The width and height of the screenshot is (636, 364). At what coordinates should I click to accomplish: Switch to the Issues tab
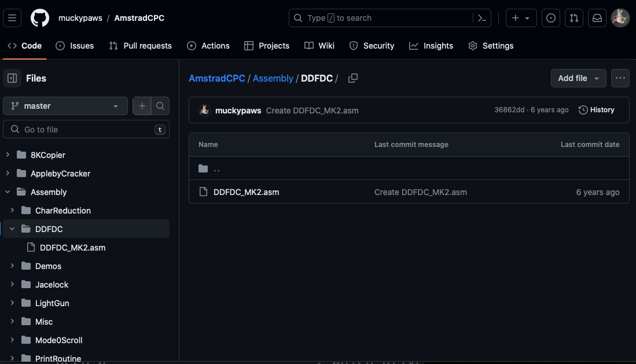[x=75, y=46]
